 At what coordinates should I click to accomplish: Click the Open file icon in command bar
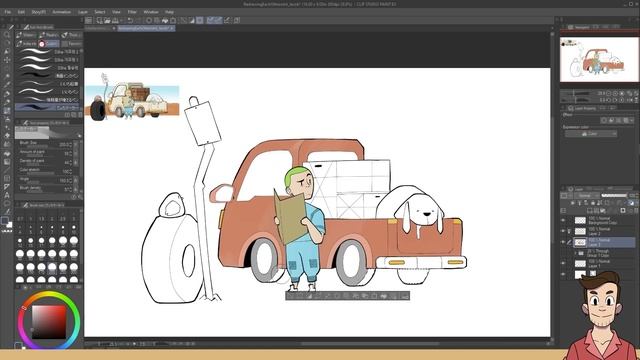[x=107, y=20]
